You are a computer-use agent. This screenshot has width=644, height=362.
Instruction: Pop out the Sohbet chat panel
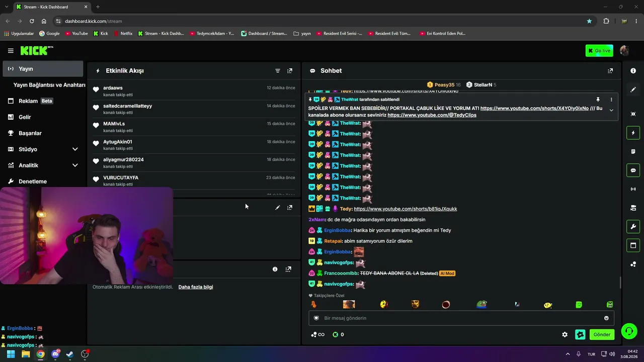[610, 71]
